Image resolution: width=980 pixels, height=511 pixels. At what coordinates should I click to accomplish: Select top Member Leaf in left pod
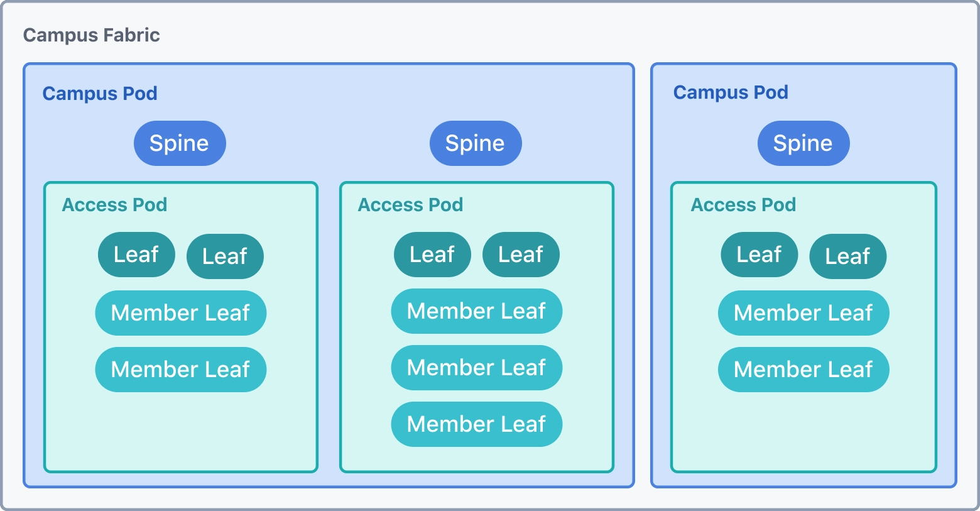181,313
